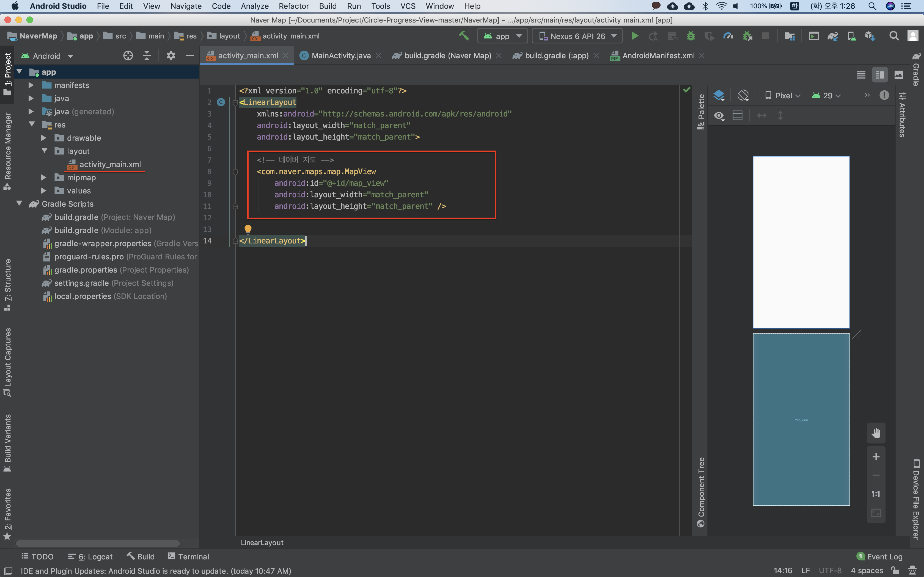Open project tree settings gear icon

[171, 56]
